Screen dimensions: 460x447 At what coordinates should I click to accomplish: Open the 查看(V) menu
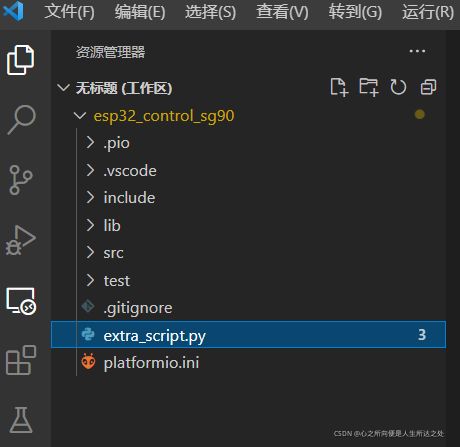[282, 12]
